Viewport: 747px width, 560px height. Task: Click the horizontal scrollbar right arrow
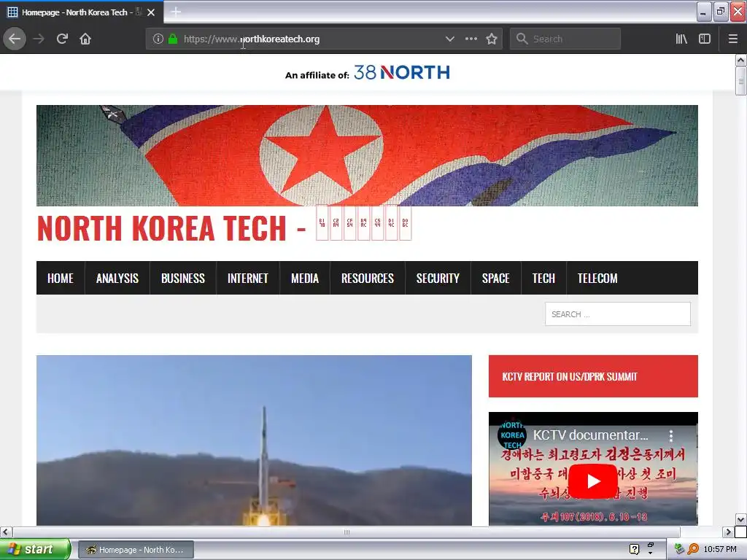(728, 532)
